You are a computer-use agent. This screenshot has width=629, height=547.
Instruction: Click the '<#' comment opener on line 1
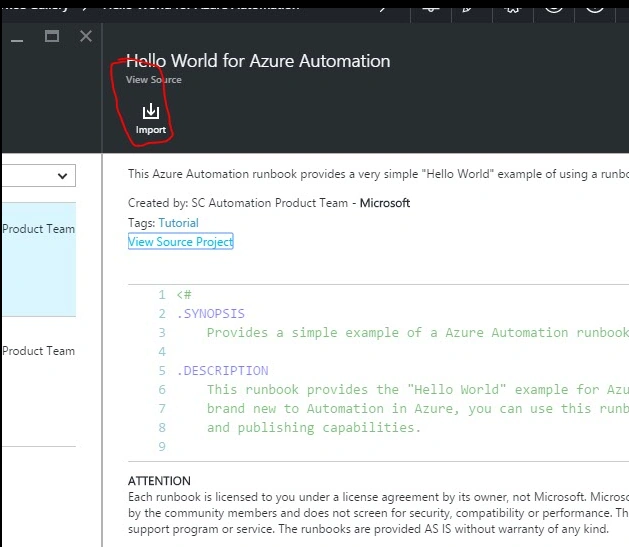tap(184, 295)
